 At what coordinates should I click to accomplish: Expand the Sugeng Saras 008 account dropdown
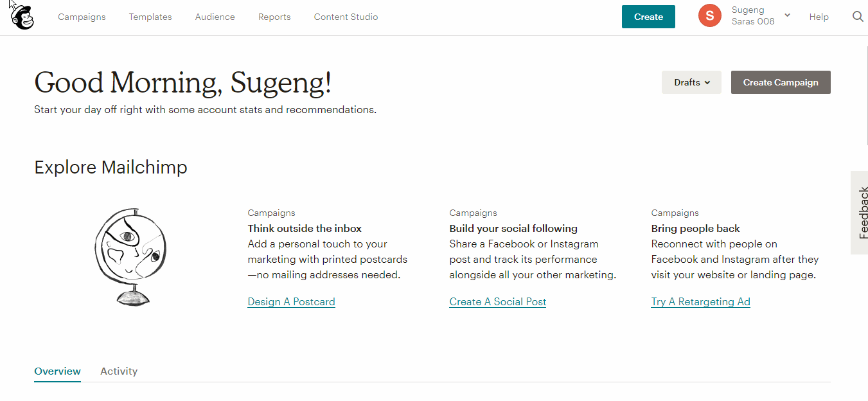(761, 16)
